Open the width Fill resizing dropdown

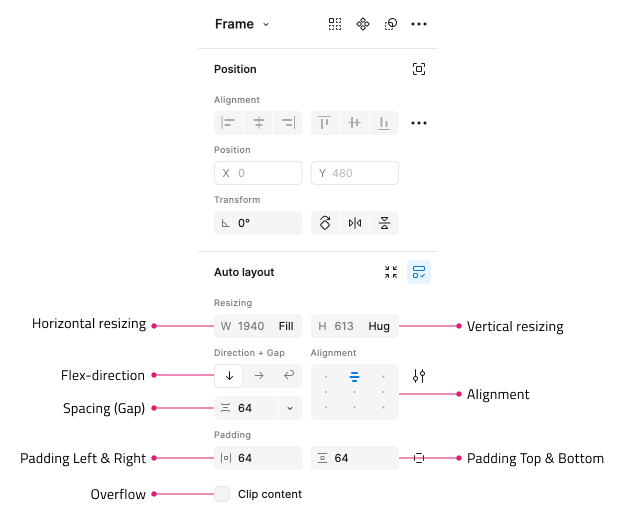pos(286,326)
